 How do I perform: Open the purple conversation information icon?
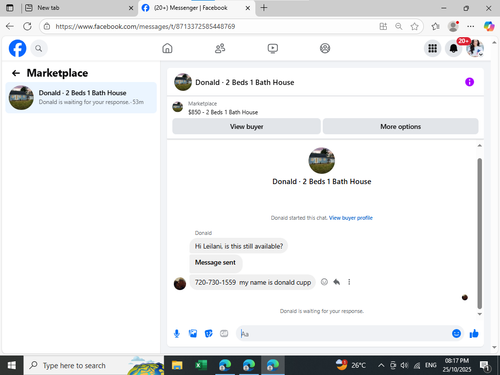point(469,82)
